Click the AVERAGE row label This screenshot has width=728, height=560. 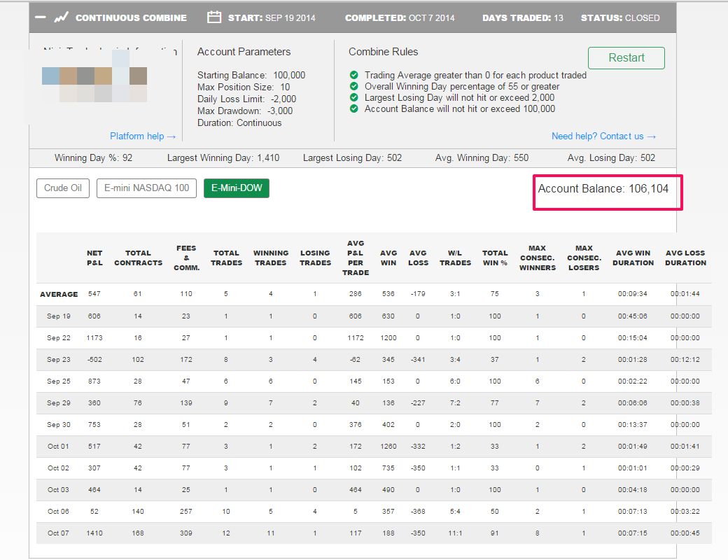pyautogui.click(x=59, y=295)
